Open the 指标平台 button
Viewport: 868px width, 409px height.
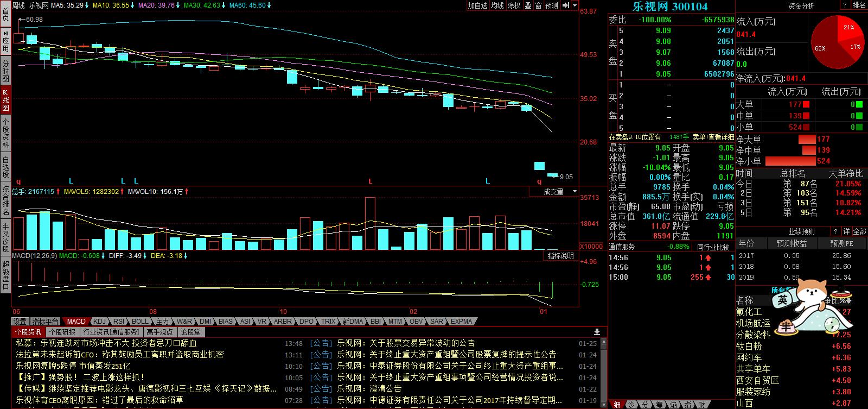point(45,322)
